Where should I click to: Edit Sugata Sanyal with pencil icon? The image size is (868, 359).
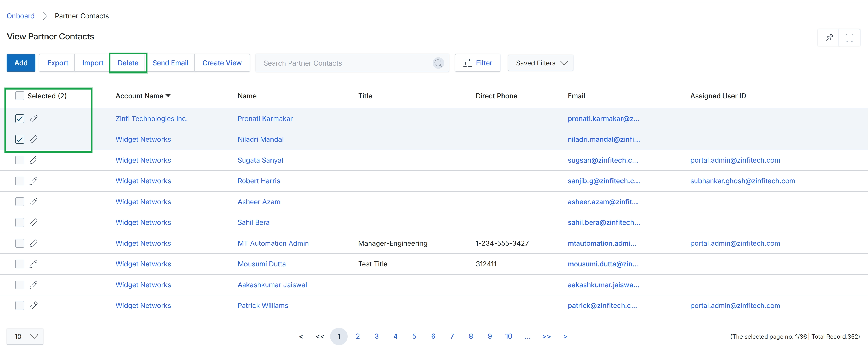[x=33, y=160]
